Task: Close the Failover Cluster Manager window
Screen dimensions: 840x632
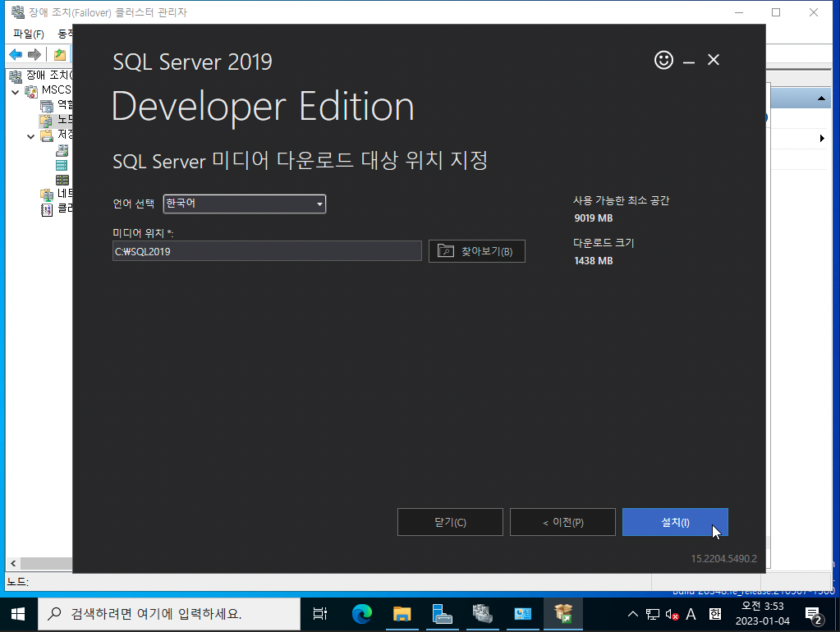Action: point(813,12)
